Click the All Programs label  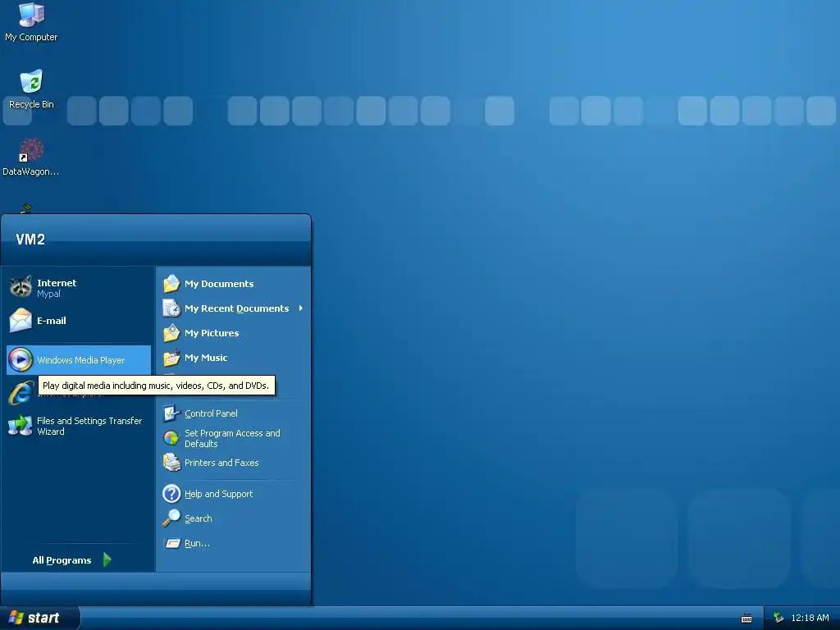62,560
